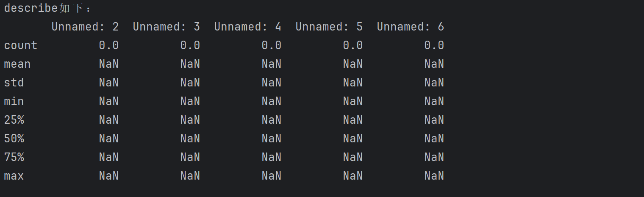Click the std NaN under 'Unnamed: 3'
The height and width of the screenshot is (197, 644).
pos(190,83)
